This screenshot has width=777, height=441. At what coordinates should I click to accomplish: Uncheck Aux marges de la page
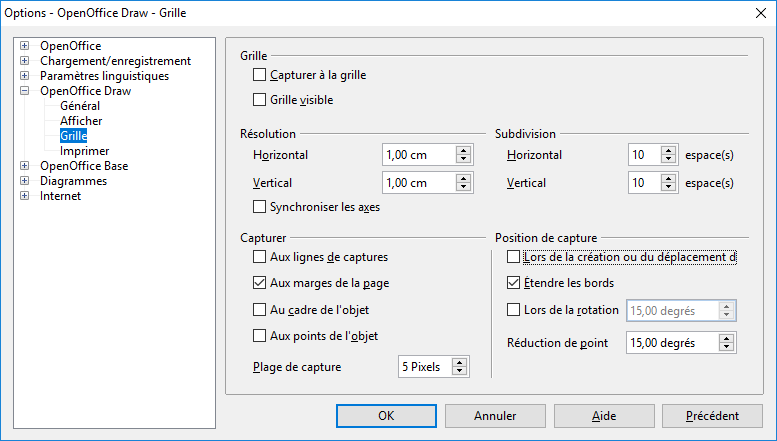click(259, 283)
